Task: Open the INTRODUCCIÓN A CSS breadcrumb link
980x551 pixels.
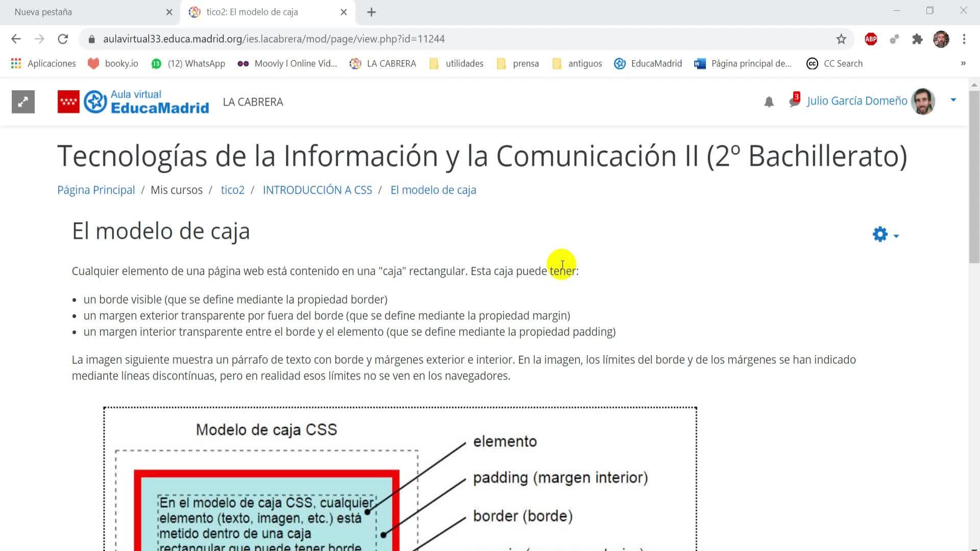Action: coord(317,190)
